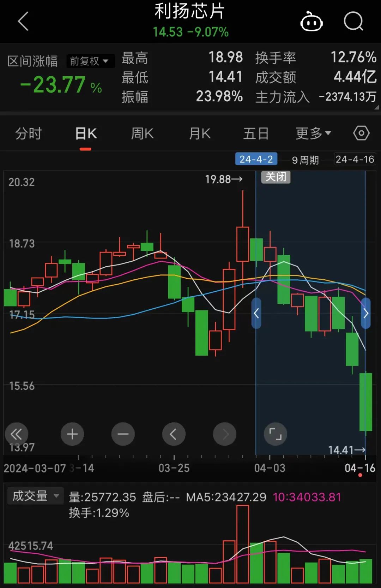Tap the last green candlestick on 04-16

(x=366, y=402)
